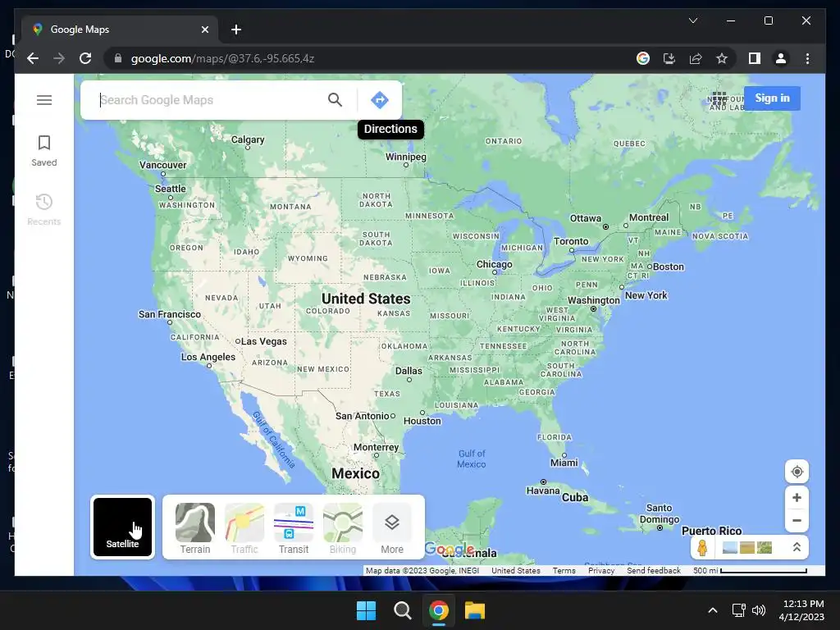Go forward with the browser forward arrow
Viewport: 840px width, 630px height.
[x=59, y=58]
